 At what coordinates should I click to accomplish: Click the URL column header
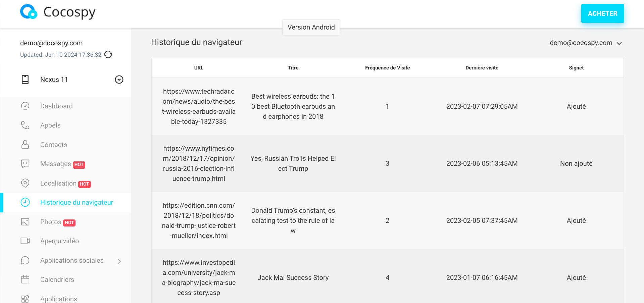(x=199, y=68)
